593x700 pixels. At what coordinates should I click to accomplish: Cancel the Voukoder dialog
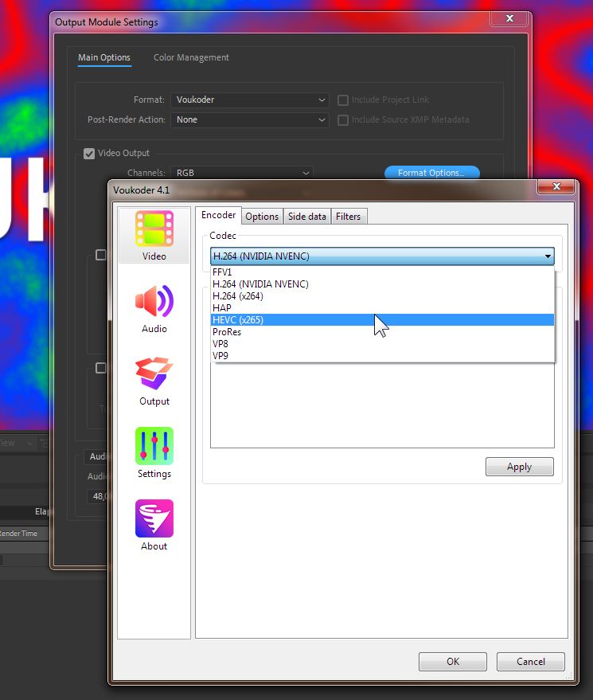(531, 661)
